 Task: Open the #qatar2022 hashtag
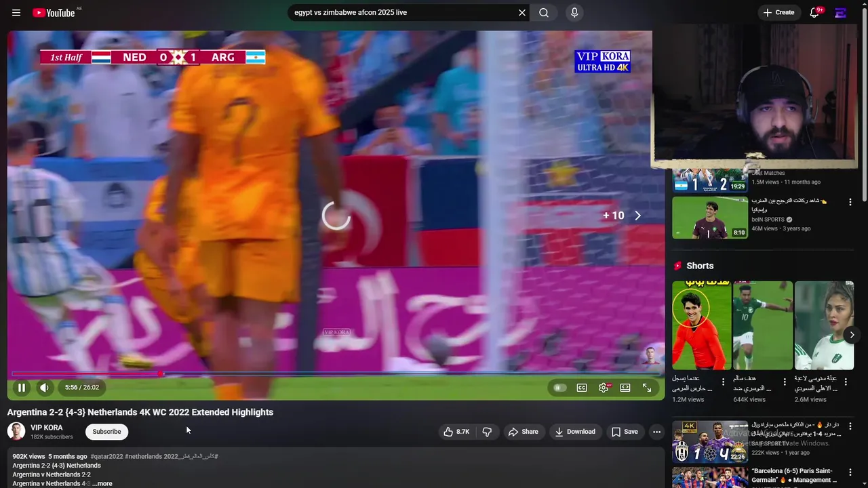point(106,456)
